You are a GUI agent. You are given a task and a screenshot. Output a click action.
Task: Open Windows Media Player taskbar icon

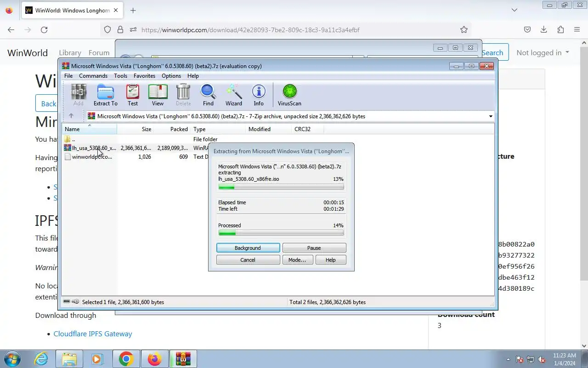pos(97,359)
